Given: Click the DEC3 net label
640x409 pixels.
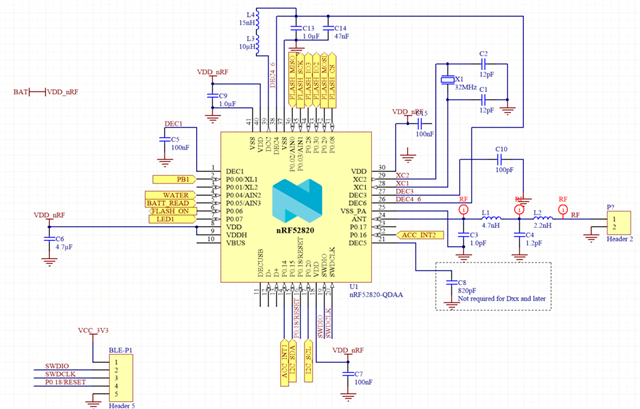Looking at the screenshot, I should tap(404, 191).
